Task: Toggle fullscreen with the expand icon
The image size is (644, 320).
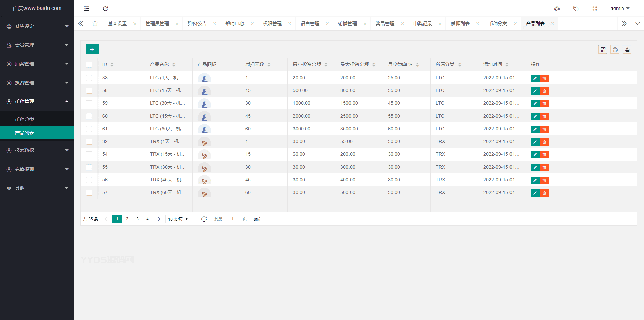Action: 595,9
